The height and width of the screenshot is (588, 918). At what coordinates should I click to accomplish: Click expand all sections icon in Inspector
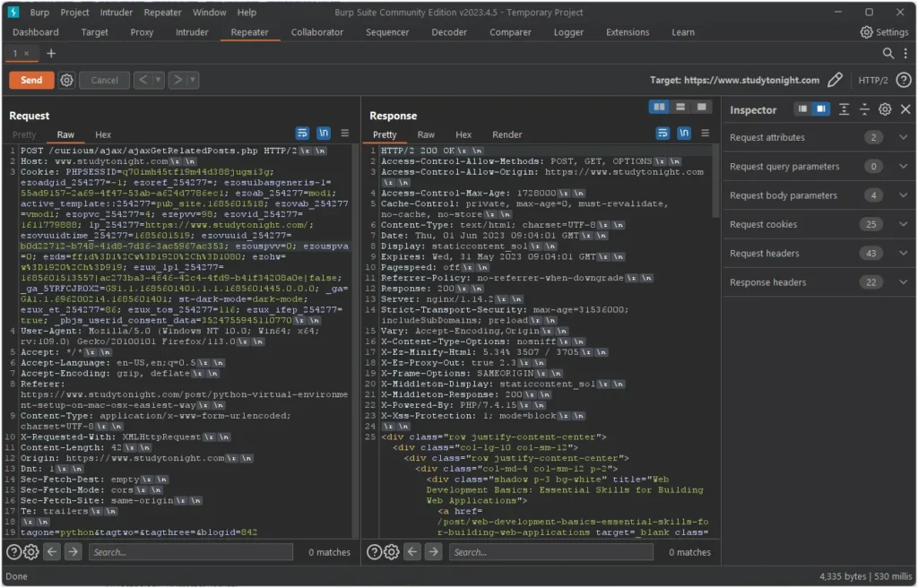844,109
